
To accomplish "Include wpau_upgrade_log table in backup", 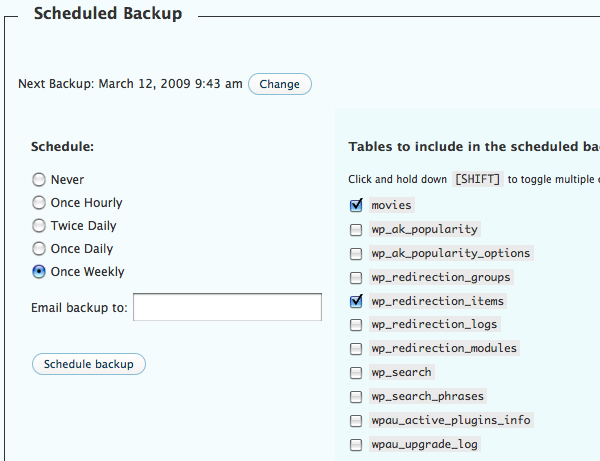I will tap(356, 445).
